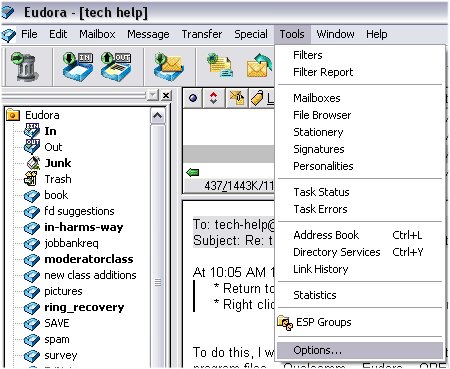Screen dimensions: 450x369
Task: Click the green left arrow in message preview
Action: [193, 172]
